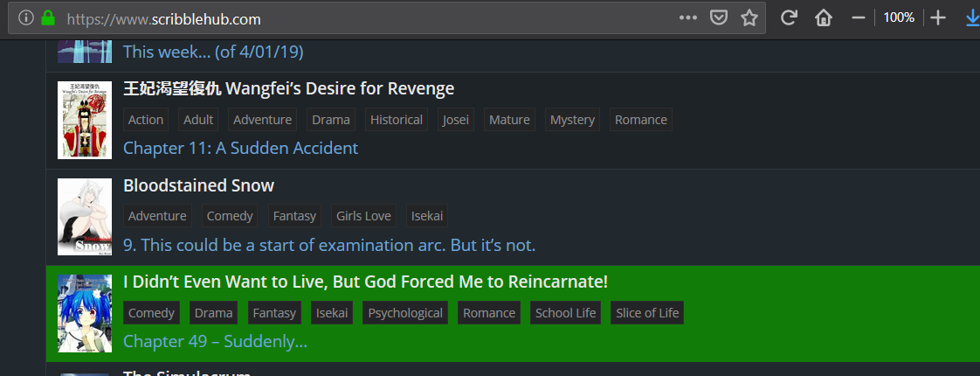Reload the current page
980x376 pixels.
point(789,18)
